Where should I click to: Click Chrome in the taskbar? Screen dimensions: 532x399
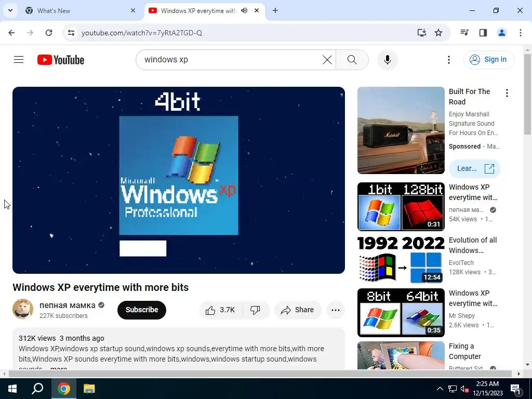click(x=63, y=389)
